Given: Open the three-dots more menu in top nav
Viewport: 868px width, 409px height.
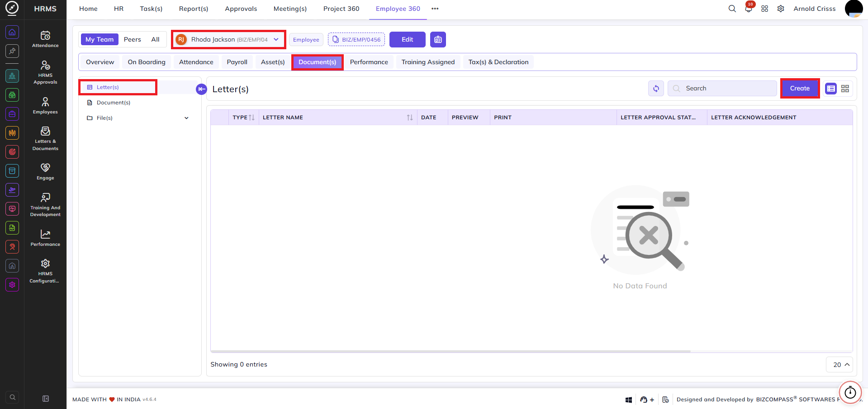Looking at the screenshot, I should 435,9.
